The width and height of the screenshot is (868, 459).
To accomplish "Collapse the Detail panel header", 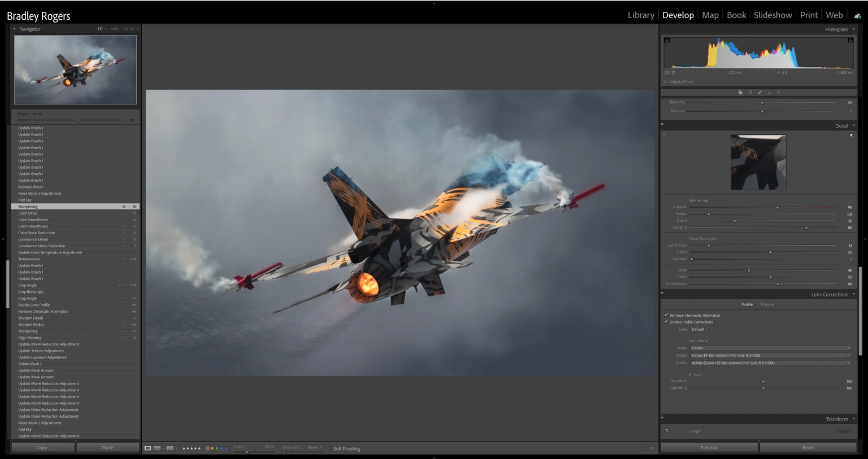I will 853,126.
